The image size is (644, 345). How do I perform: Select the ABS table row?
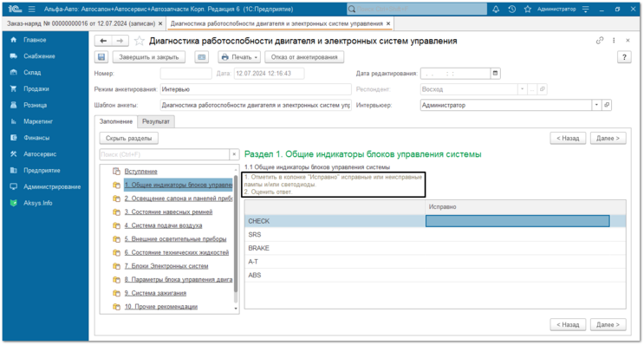click(x=435, y=275)
